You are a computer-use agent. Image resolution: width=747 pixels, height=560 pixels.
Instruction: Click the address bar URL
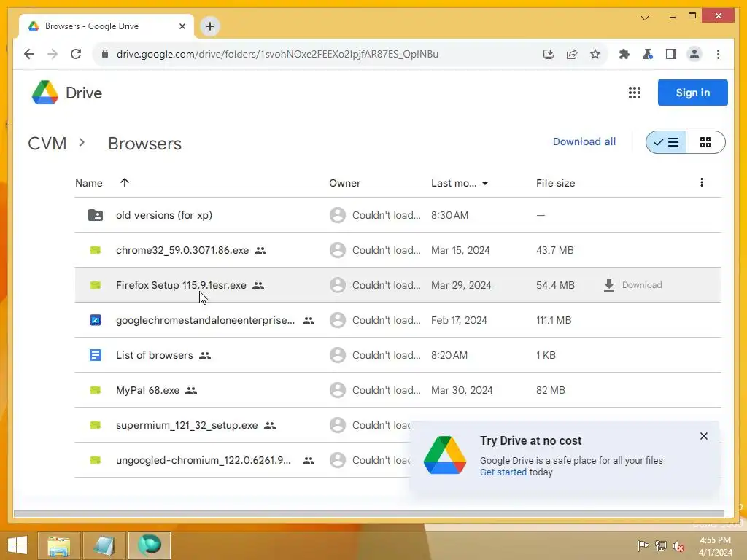tap(277, 54)
